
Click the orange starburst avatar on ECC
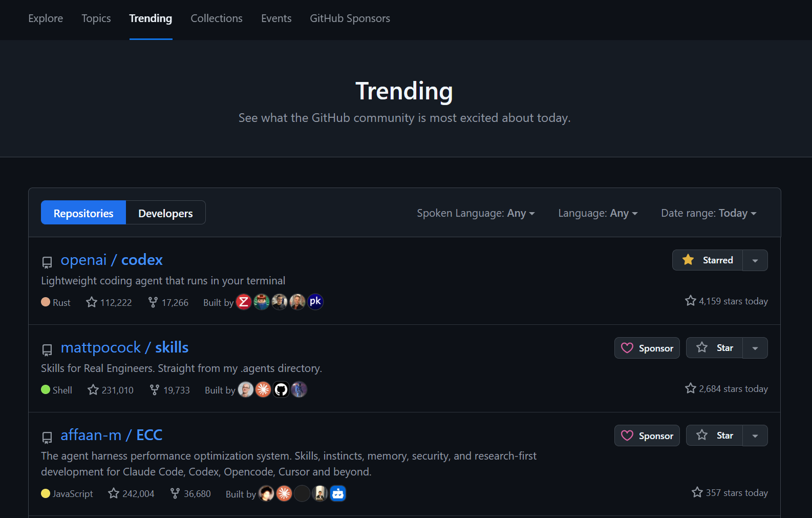point(284,493)
